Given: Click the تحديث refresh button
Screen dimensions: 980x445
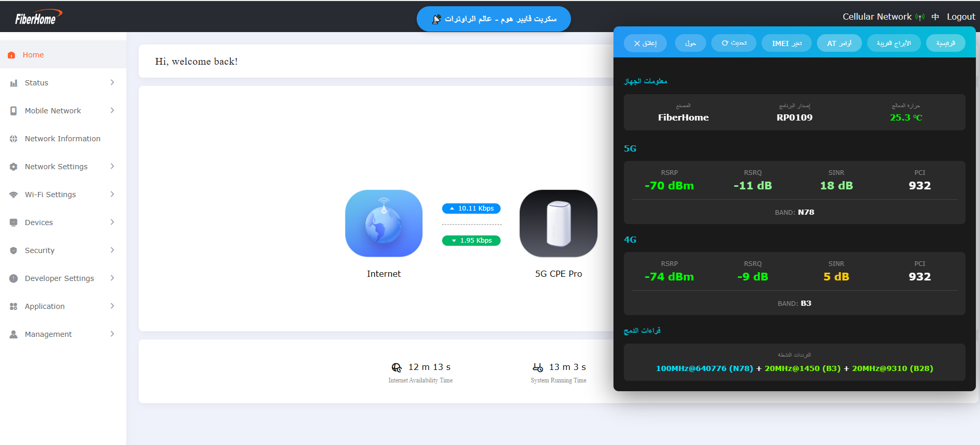Looking at the screenshot, I should tap(734, 43).
